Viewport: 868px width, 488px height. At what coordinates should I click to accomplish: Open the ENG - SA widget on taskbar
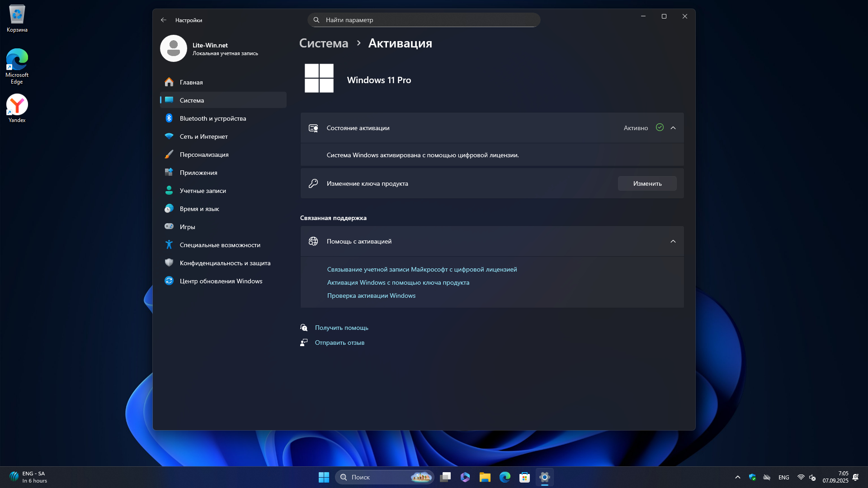point(28,477)
